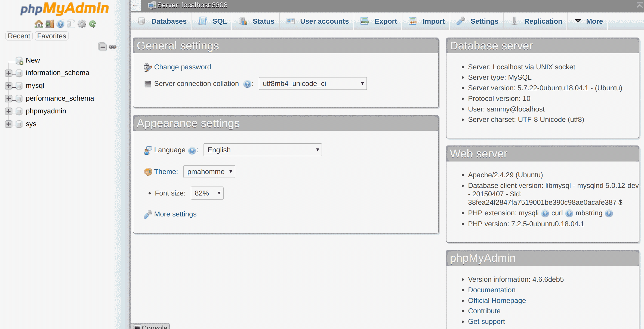Expand the mysql database tree

[8, 86]
